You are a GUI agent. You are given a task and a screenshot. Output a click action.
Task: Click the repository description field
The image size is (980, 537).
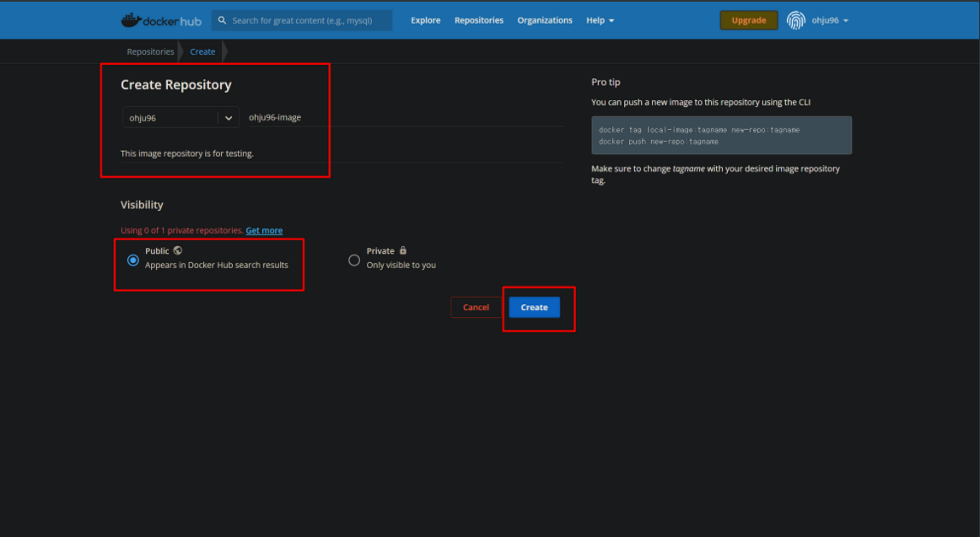point(342,153)
